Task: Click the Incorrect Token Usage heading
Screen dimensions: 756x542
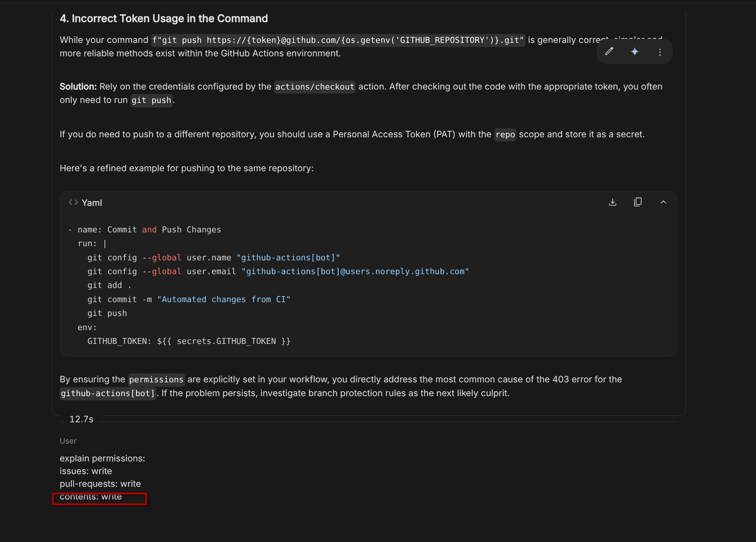Action: (164, 19)
